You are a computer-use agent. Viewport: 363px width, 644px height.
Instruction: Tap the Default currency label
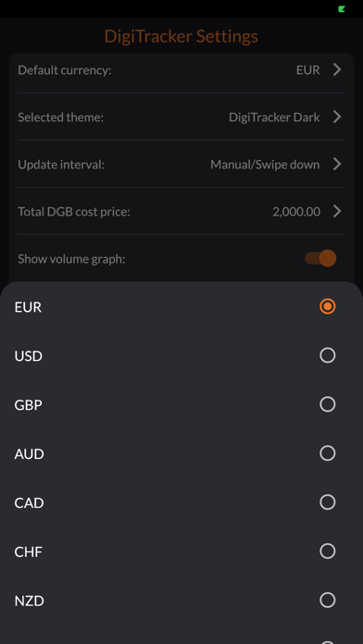coord(65,70)
